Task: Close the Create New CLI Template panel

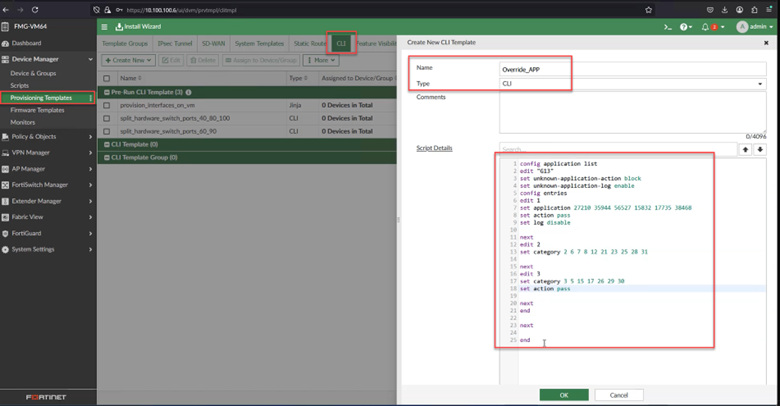Action: (768, 42)
